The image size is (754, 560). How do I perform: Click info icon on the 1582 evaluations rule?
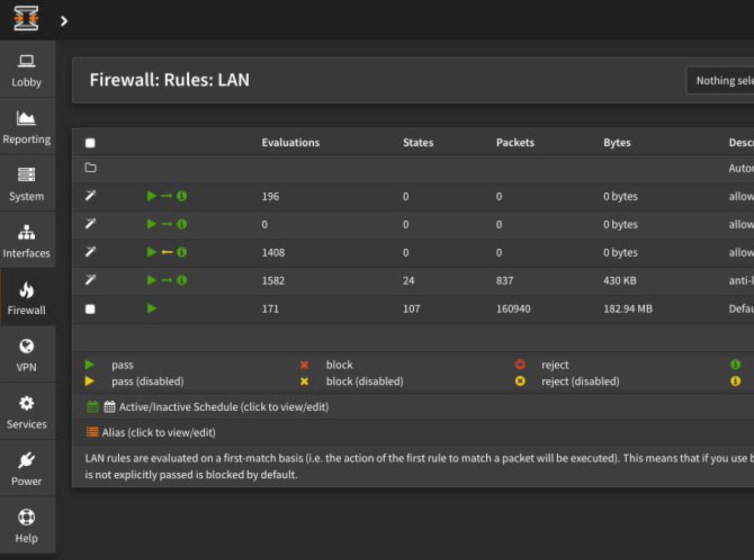tap(182, 280)
